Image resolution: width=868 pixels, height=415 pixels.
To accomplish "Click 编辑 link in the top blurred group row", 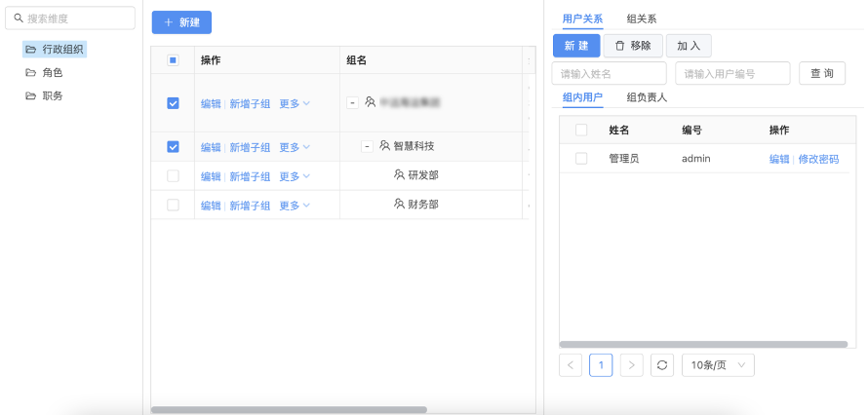I will [x=211, y=103].
